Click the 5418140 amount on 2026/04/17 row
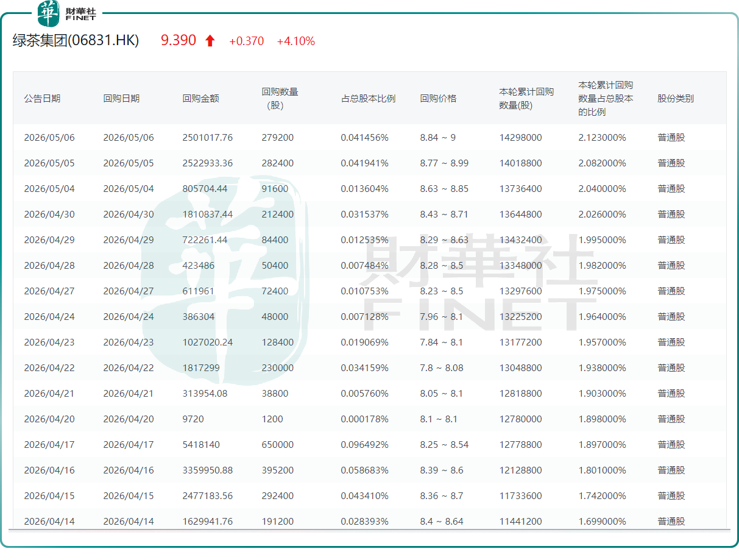 click(x=201, y=445)
